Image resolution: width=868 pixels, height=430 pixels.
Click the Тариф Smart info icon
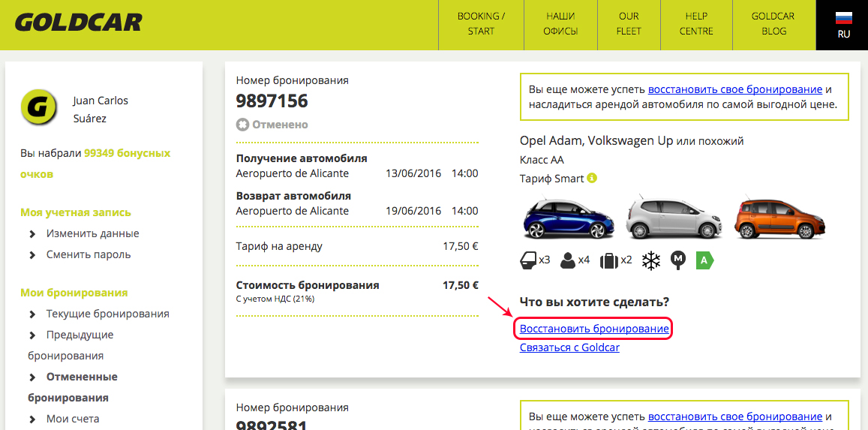592,178
